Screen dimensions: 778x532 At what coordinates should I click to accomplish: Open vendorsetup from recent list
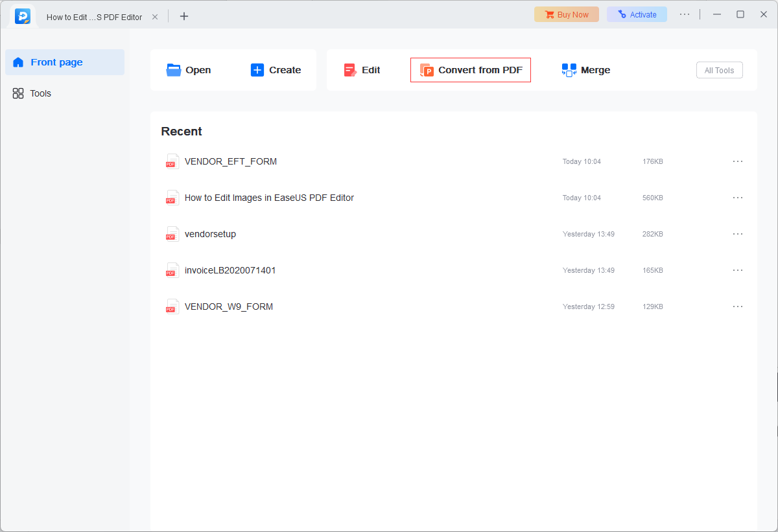[210, 234]
